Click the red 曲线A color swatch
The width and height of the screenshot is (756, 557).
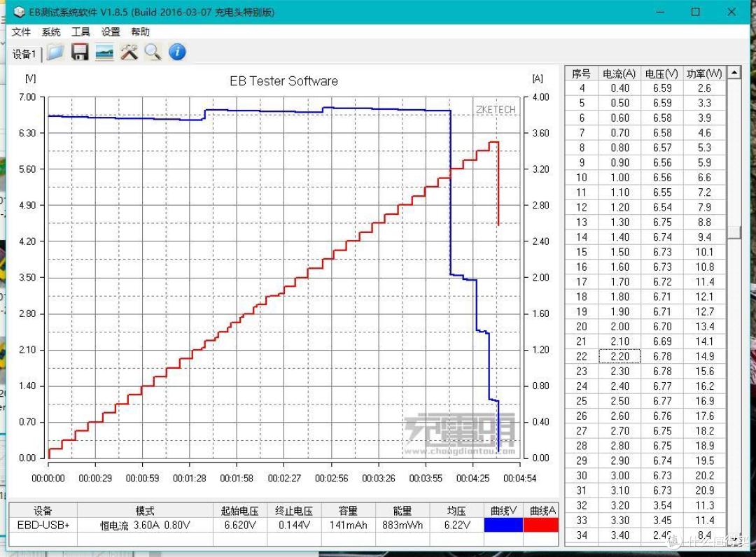click(x=540, y=525)
